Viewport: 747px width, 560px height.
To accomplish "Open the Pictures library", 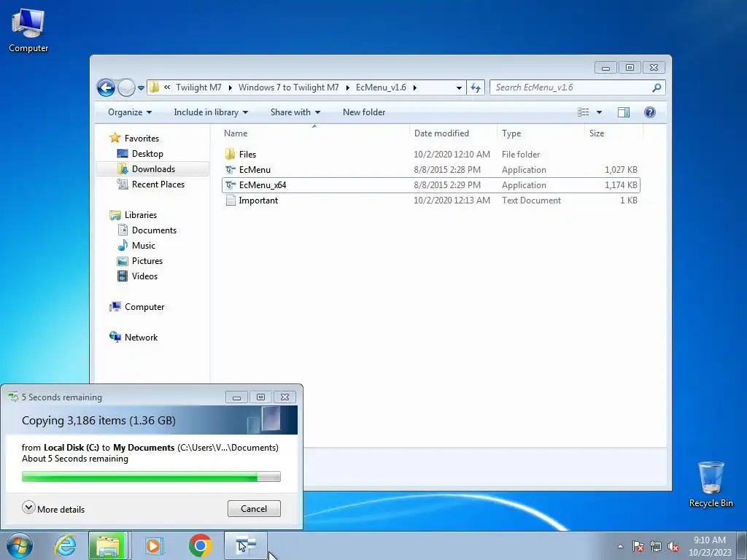I will pyautogui.click(x=147, y=261).
